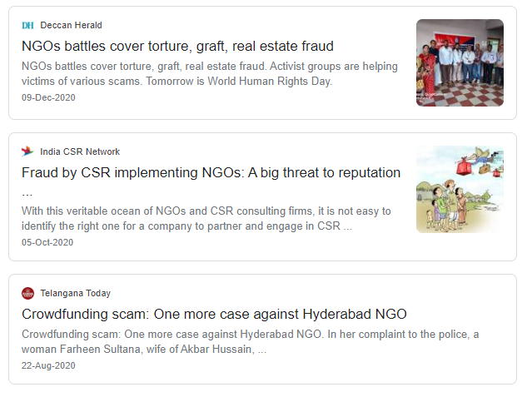Open the India CSR Network source label
The width and height of the screenshot is (532, 397).
pos(80,151)
